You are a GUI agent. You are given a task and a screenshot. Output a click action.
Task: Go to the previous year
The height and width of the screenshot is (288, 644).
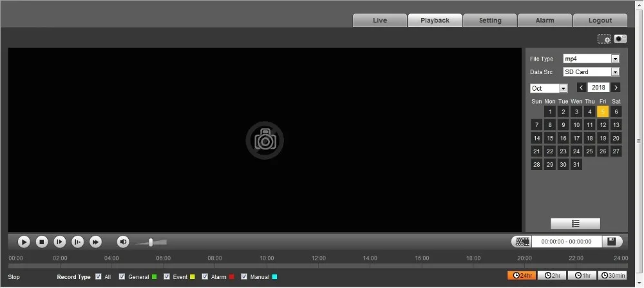pos(582,88)
